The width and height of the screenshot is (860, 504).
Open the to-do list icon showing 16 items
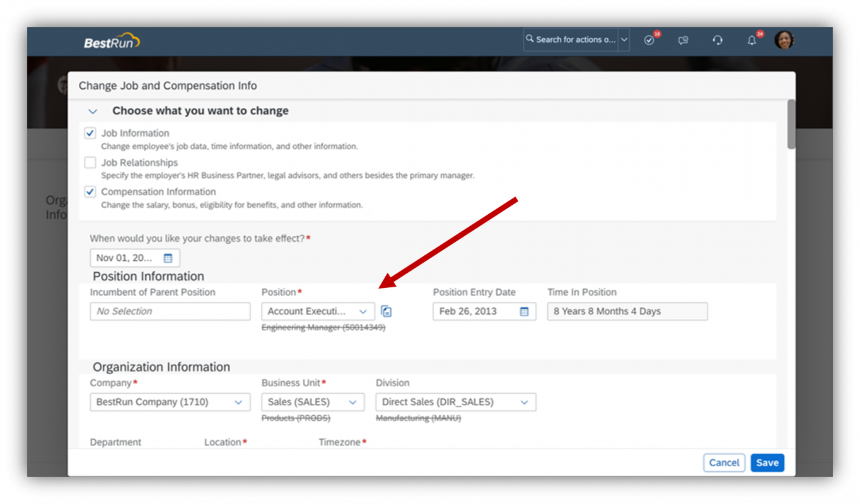click(x=649, y=40)
